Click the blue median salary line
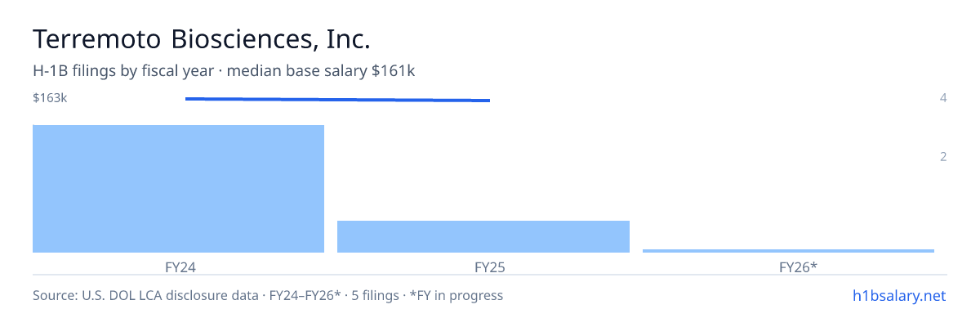Screen dimensions: 980x327 click(337, 100)
